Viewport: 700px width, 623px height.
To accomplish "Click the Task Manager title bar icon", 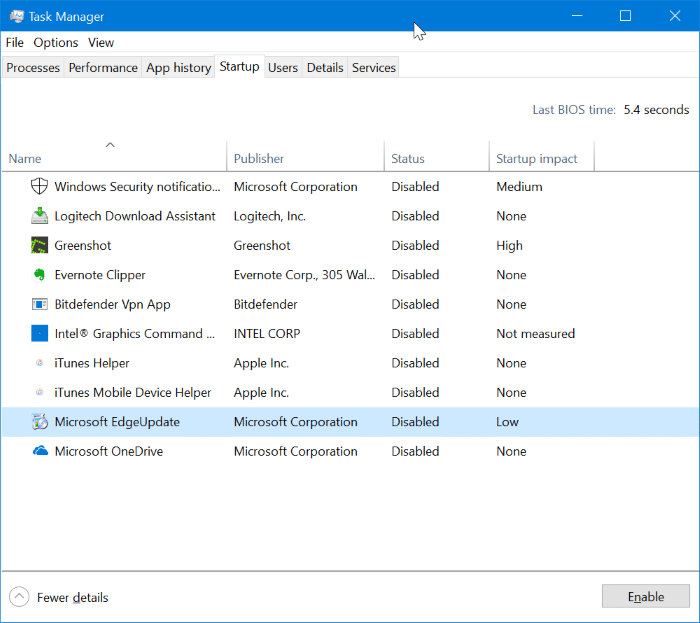I will 17,17.
